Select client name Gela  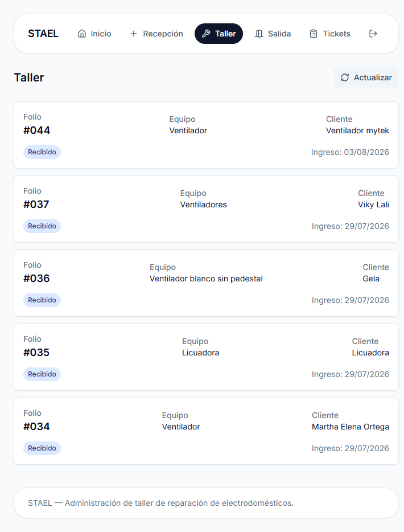371,279
